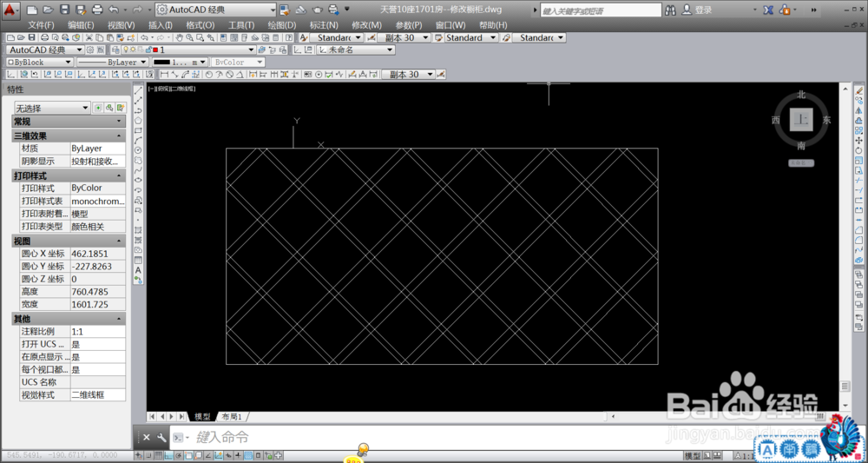Toggle Object Snap Tracking in status bar
Image resolution: width=868 pixels, height=463 pixels.
tap(208, 456)
